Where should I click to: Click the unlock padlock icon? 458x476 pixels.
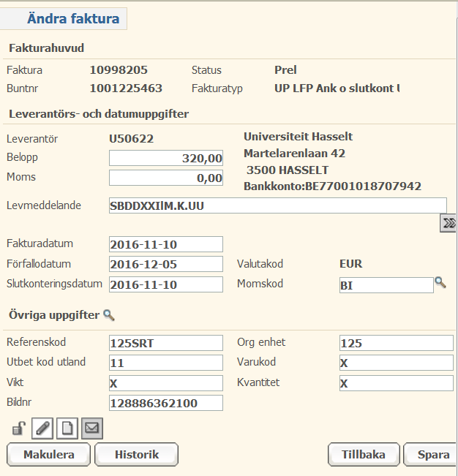click(x=18, y=428)
